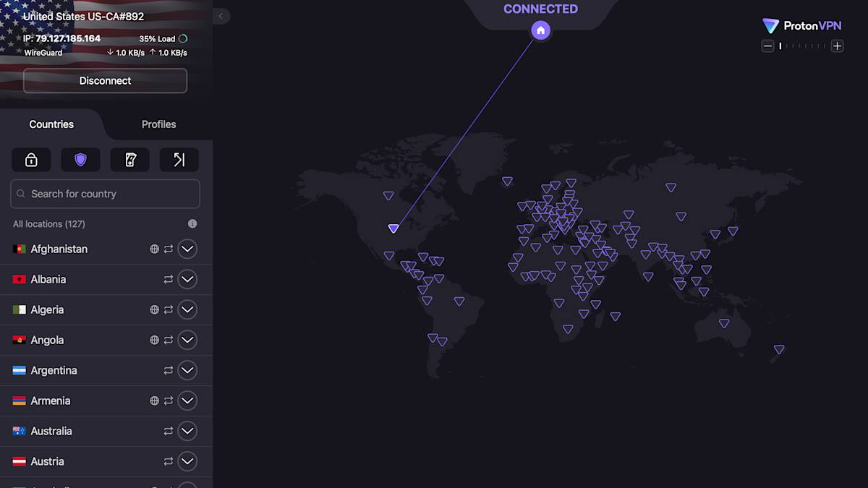Click the P2P arrows icon for Albania
The height and width of the screenshot is (488, 868).
[169, 279]
